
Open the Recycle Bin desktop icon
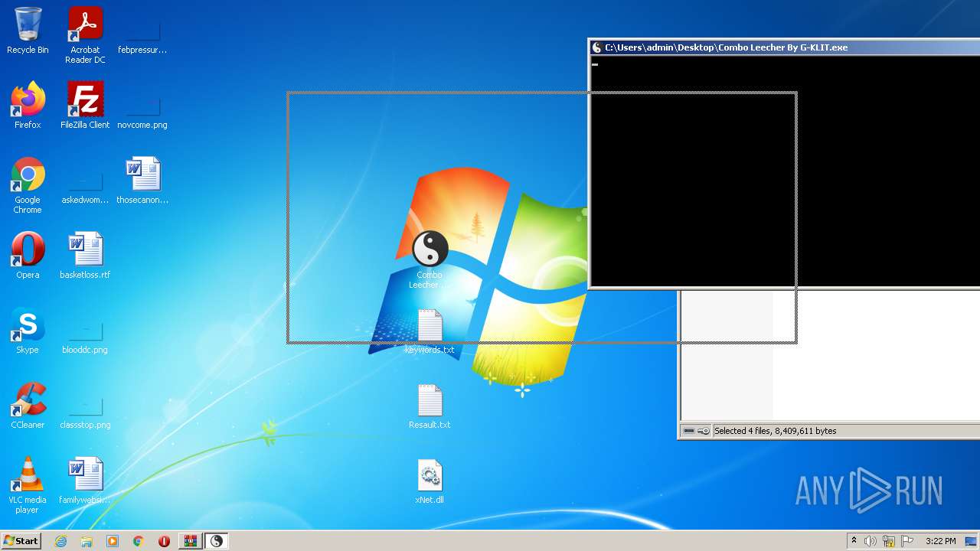[x=28, y=31]
